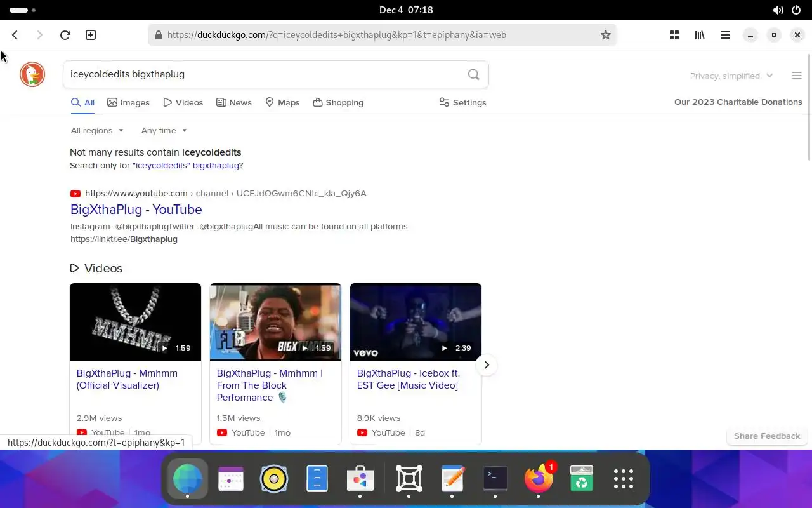Click the linktr.ee/Bigxthaplug snippet text
Image resolution: width=812 pixels, height=508 pixels.
pyautogui.click(x=124, y=239)
